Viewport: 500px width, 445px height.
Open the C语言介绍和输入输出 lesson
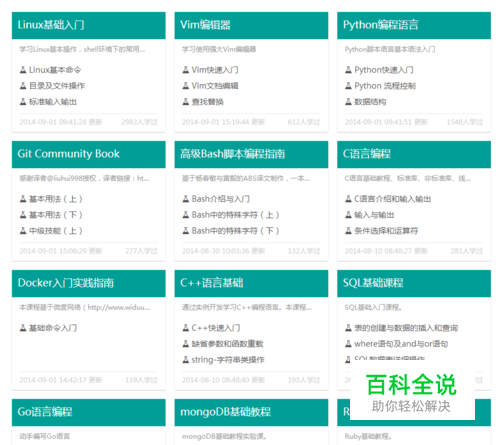(x=393, y=199)
